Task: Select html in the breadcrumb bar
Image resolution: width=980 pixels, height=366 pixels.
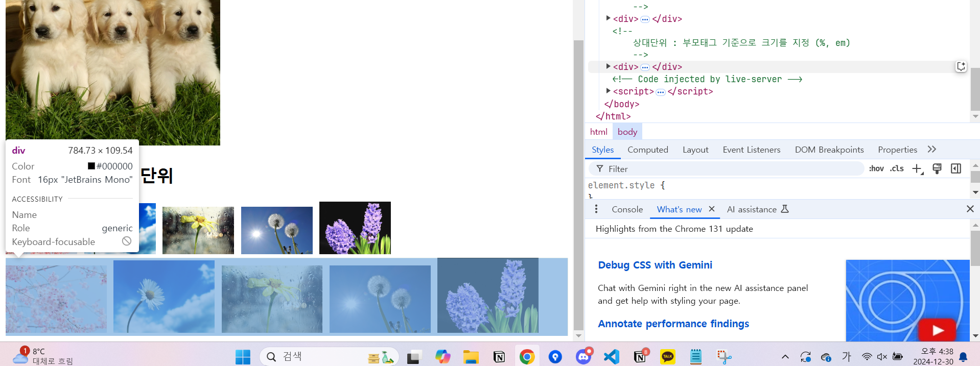Action: click(x=598, y=132)
